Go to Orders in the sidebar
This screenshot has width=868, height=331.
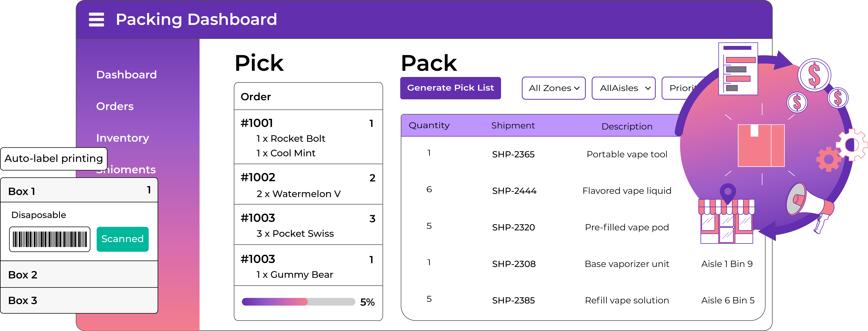tap(115, 106)
